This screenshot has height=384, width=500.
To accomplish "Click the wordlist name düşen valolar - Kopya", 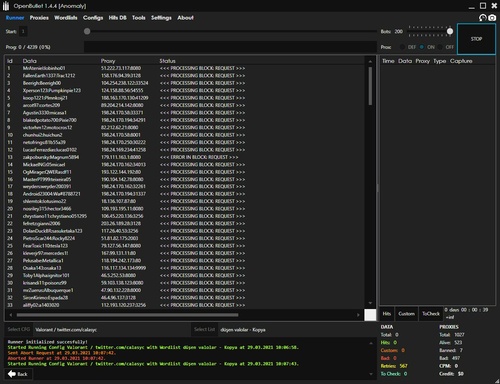I will coord(243,330).
